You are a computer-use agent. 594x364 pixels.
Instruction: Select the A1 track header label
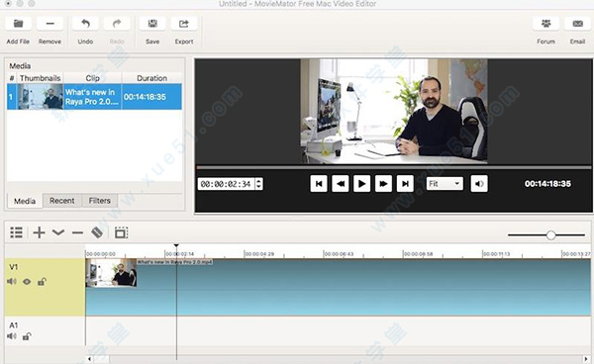click(x=13, y=325)
